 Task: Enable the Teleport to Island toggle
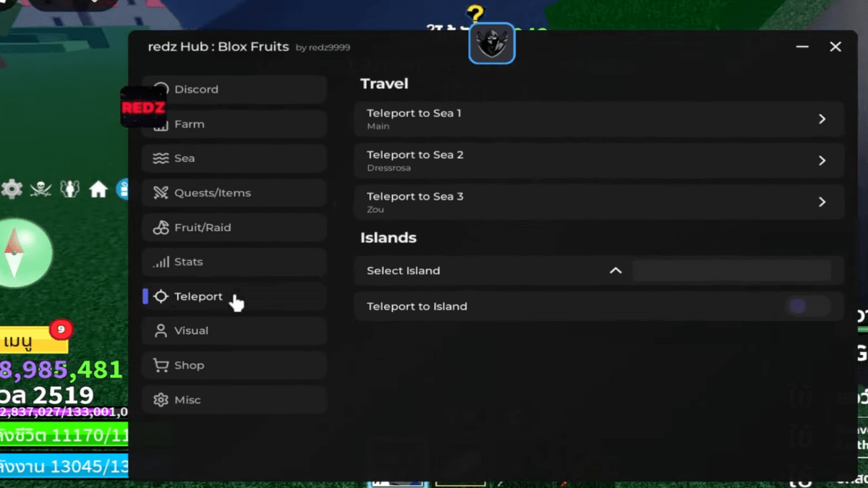[807, 307]
